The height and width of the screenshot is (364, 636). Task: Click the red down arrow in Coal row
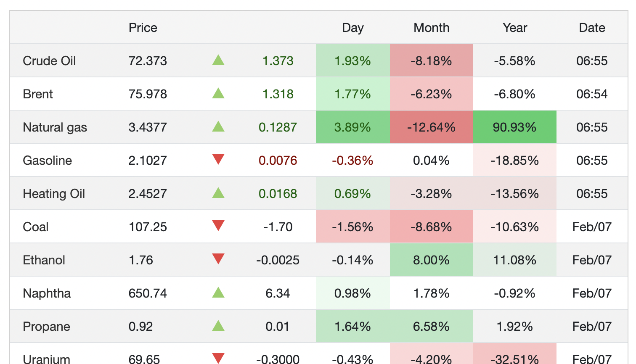tap(218, 226)
